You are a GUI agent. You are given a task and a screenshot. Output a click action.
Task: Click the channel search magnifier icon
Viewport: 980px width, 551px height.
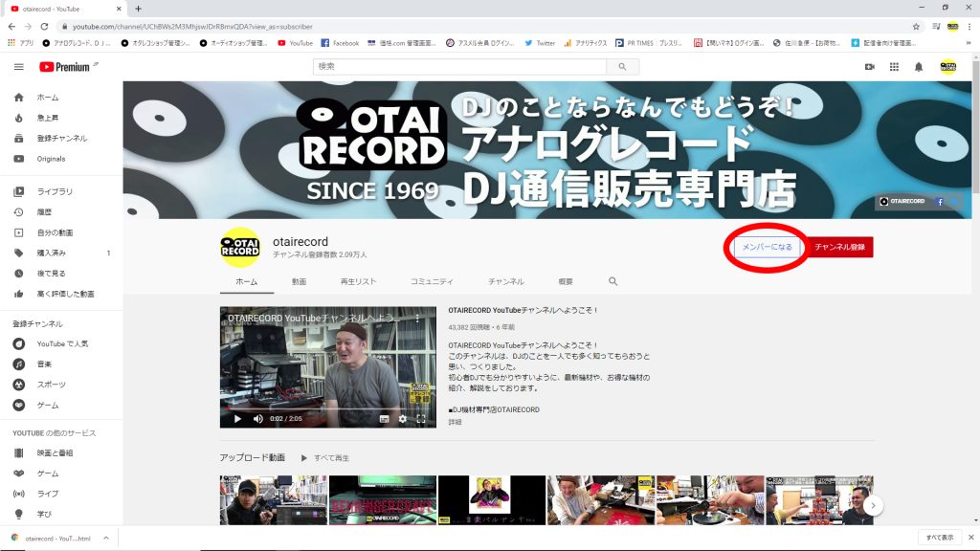[613, 282]
